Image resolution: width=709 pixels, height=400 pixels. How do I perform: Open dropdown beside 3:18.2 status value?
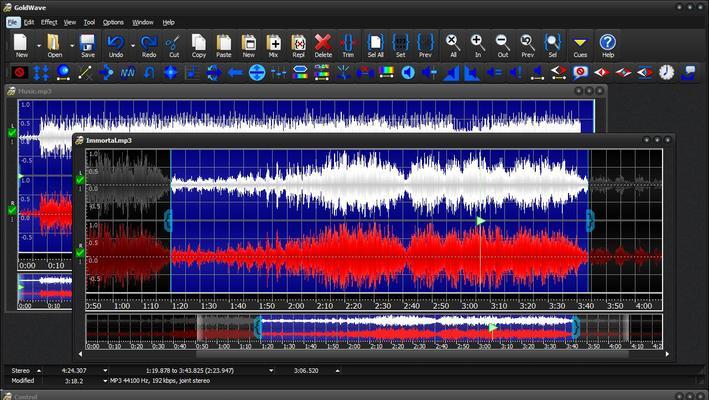105,381
